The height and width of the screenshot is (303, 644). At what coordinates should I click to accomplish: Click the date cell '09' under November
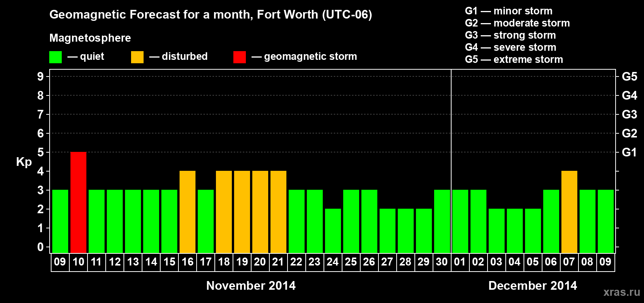(x=60, y=262)
